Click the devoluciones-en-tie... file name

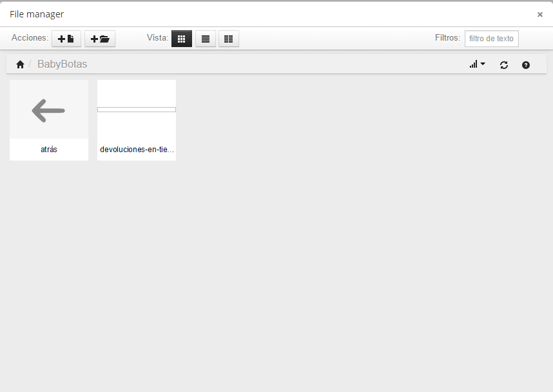[137, 149]
